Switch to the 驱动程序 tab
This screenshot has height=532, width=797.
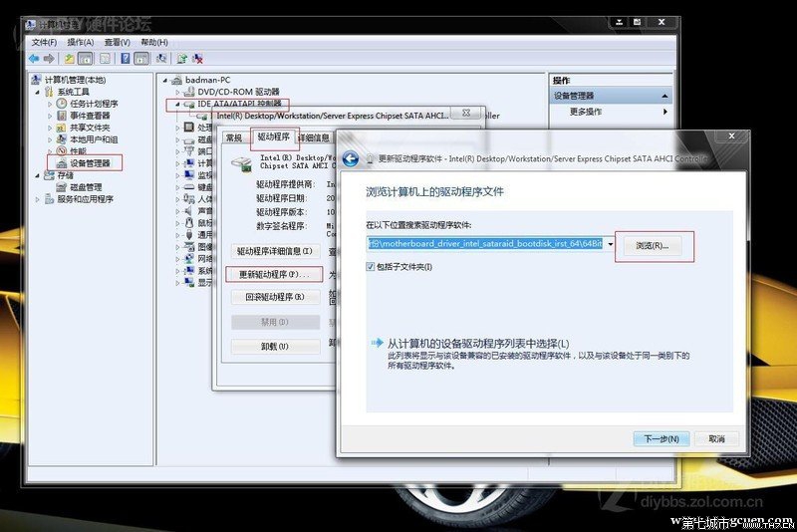[x=273, y=136]
